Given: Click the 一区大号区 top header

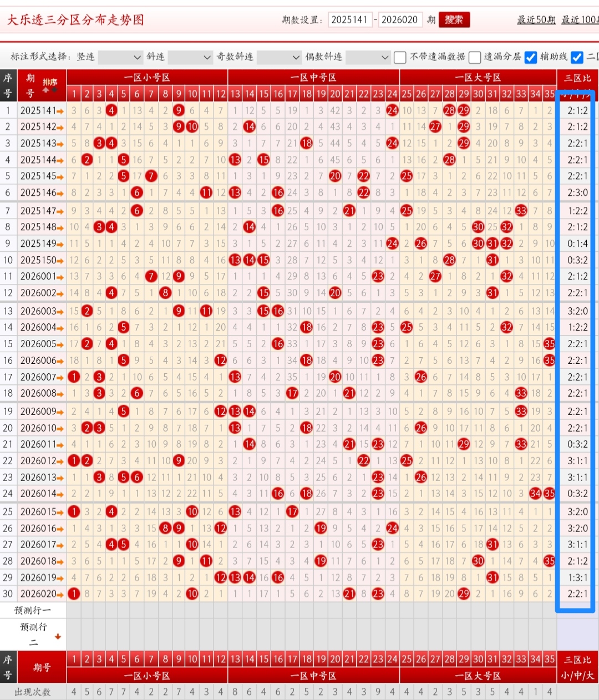Looking at the screenshot, I should (x=478, y=78).
